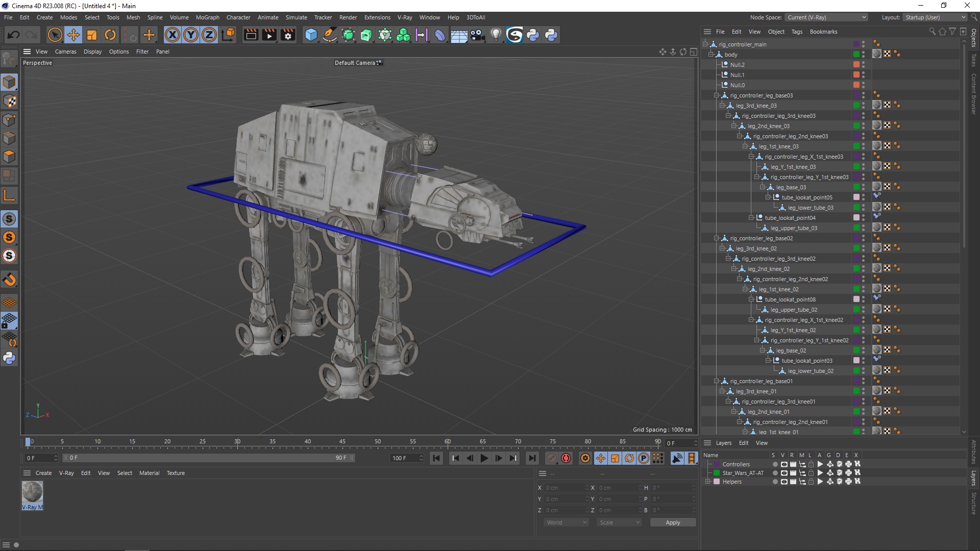
Task: Expand the Helpers layer group
Action: point(708,482)
